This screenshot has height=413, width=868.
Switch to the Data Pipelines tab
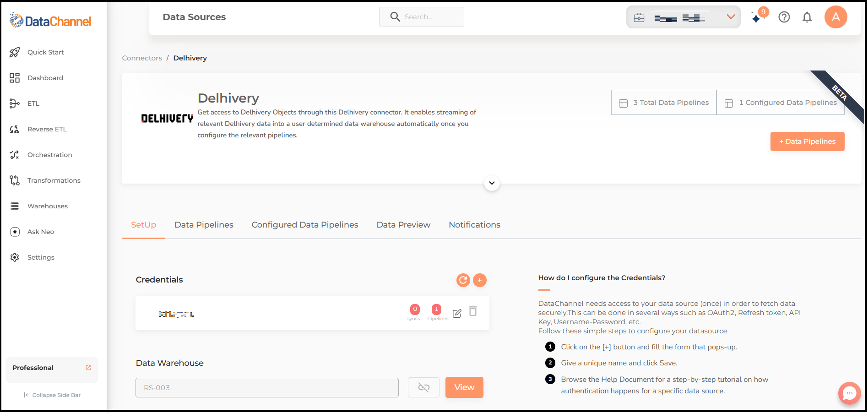tap(204, 225)
